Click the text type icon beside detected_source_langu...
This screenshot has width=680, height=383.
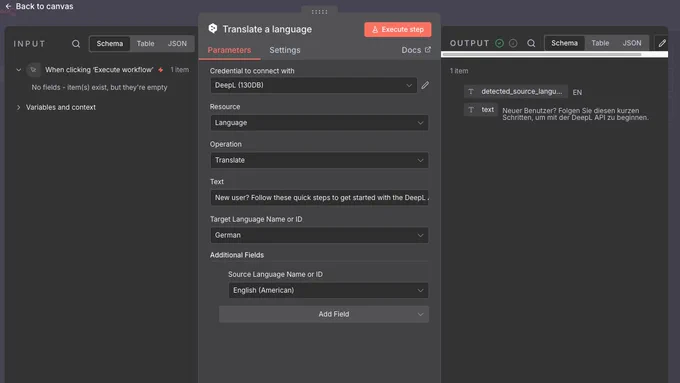point(471,92)
